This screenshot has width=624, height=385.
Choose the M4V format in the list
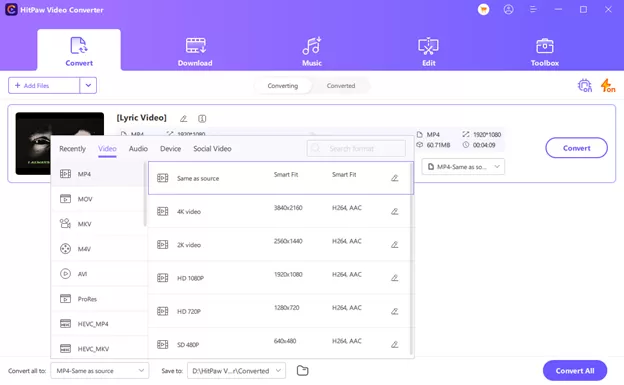98,249
